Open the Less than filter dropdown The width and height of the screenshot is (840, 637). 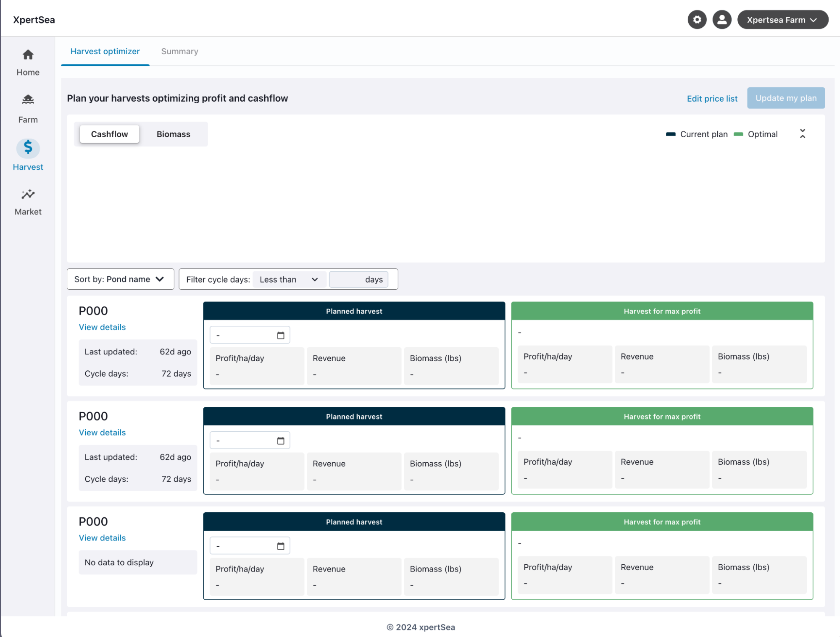click(x=289, y=279)
